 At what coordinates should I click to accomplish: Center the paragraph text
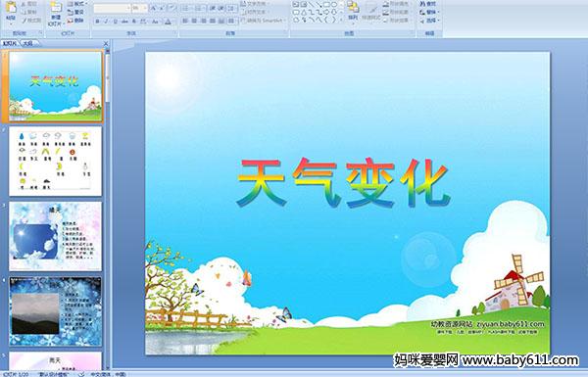coord(194,21)
